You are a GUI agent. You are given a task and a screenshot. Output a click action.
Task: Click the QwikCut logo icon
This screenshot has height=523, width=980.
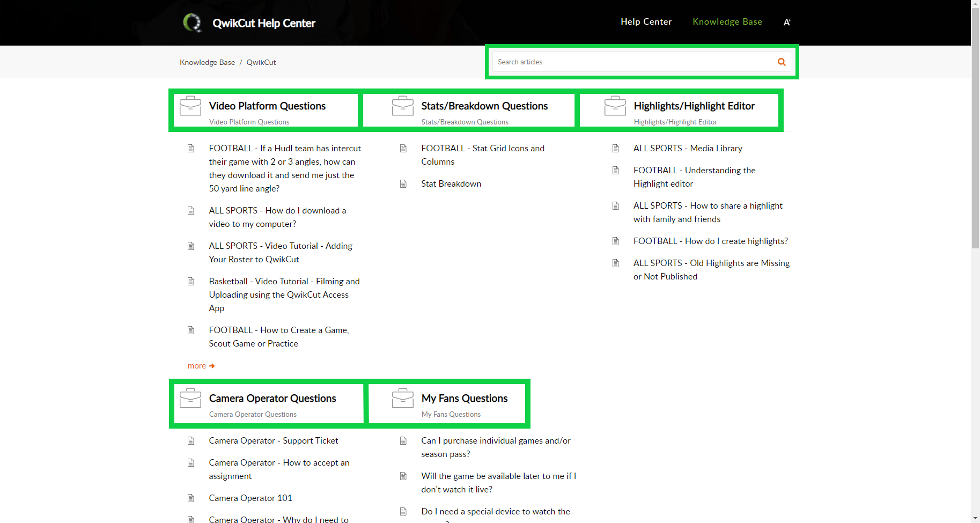tap(192, 23)
